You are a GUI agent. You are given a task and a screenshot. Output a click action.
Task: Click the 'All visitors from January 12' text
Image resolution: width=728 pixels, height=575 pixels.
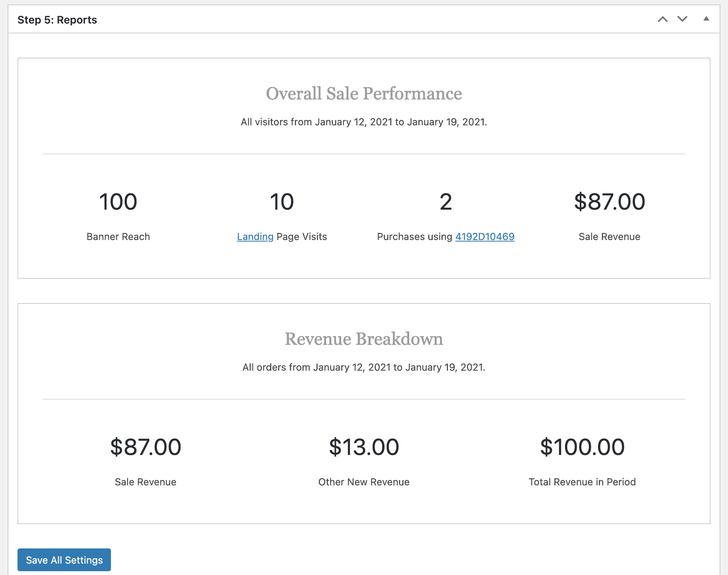click(x=364, y=122)
